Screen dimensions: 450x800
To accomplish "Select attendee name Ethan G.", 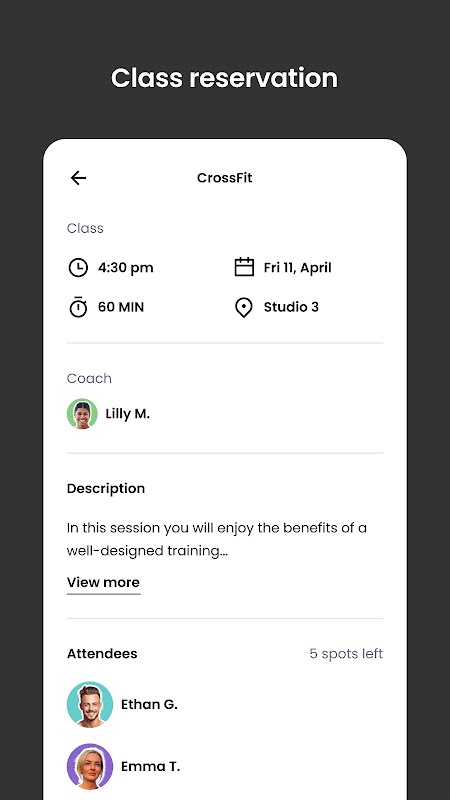I will click(149, 705).
